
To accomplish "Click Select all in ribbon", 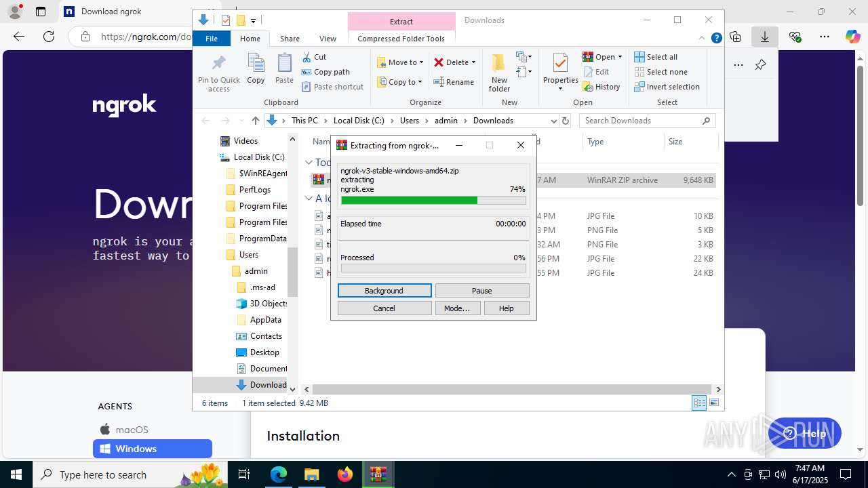I will point(656,57).
